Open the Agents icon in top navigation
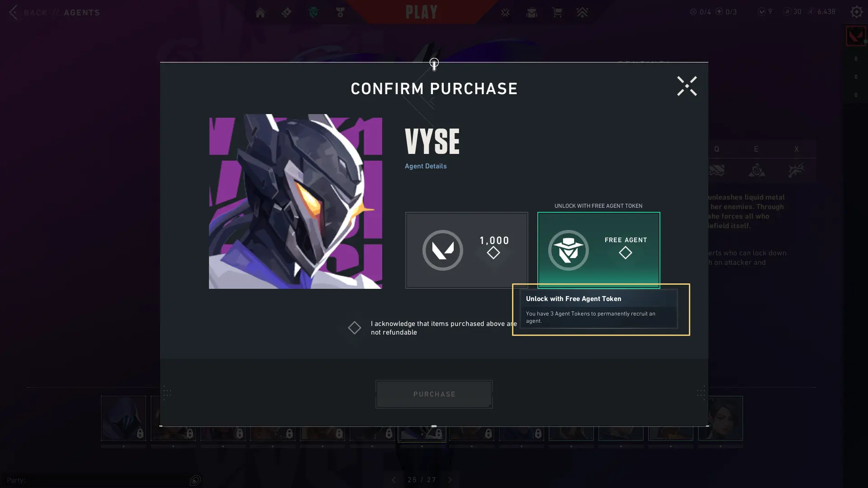868x488 pixels. [313, 13]
